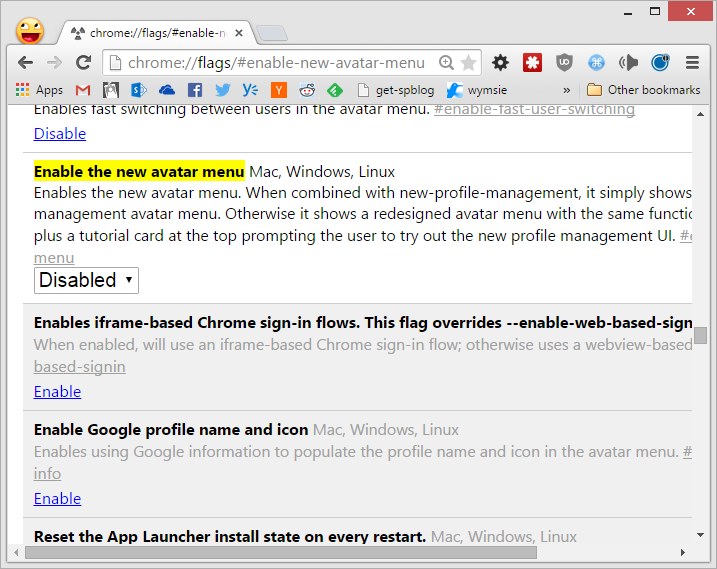The height and width of the screenshot is (569, 717).
Task: Open the OneDrive cloud bookmark
Action: click(167, 90)
